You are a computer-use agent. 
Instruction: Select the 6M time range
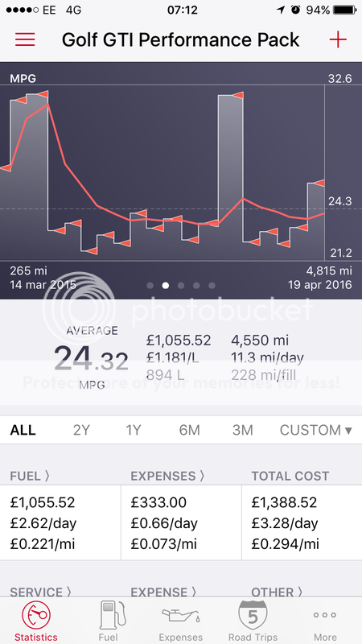pos(189,430)
